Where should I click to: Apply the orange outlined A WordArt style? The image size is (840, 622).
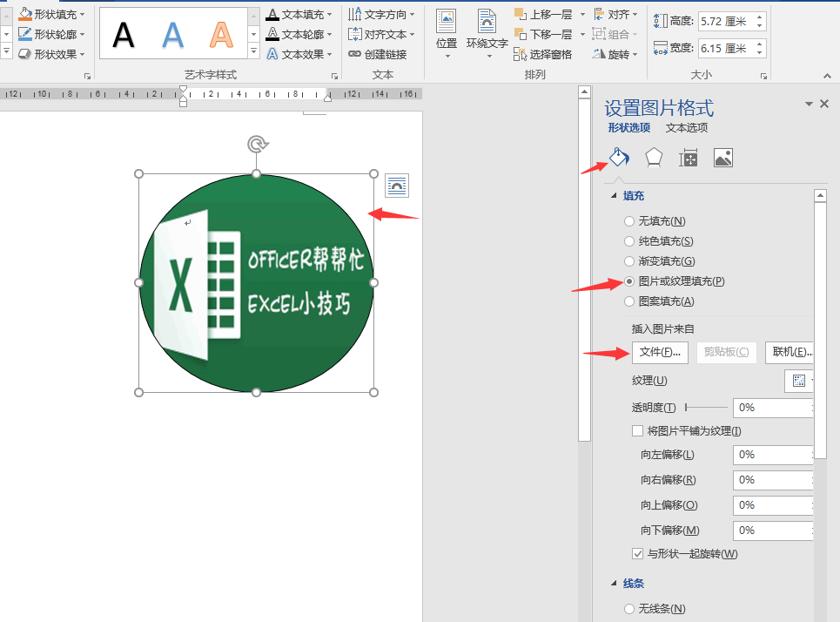pyautogui.click(x=221, y=36)
